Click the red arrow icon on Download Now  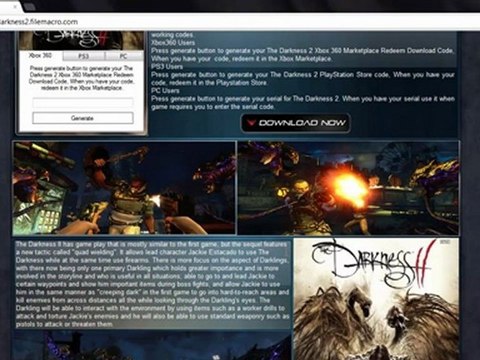click(252, 123)
